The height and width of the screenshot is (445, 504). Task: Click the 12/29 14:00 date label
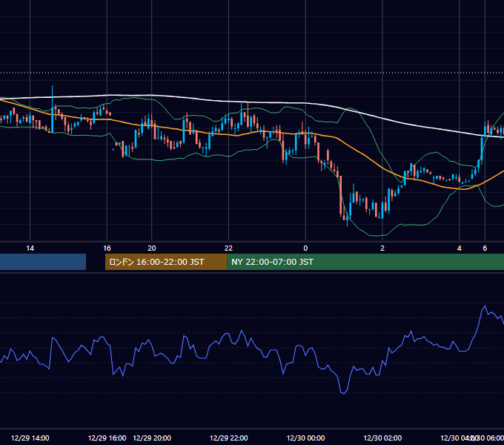(30, 438)
